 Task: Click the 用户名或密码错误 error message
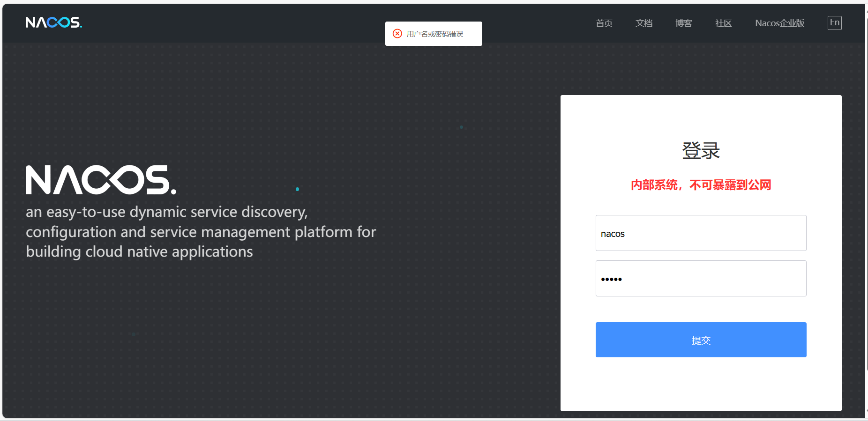click(x=435, y=34)
